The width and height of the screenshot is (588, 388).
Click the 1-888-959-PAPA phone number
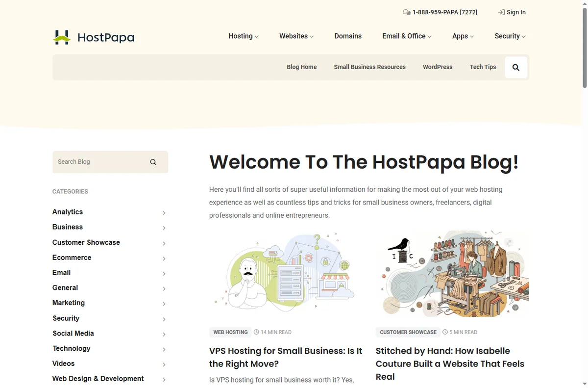tap(445, 12)
